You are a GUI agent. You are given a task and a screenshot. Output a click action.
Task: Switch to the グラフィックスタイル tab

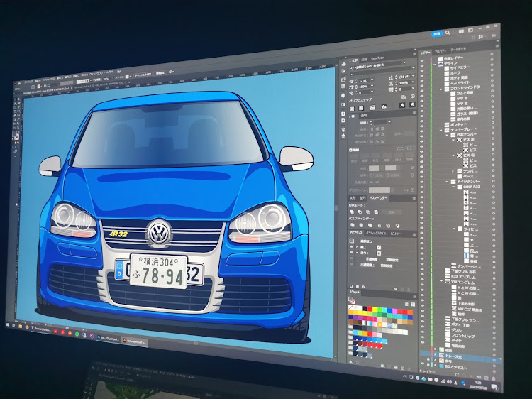[376, 234]
